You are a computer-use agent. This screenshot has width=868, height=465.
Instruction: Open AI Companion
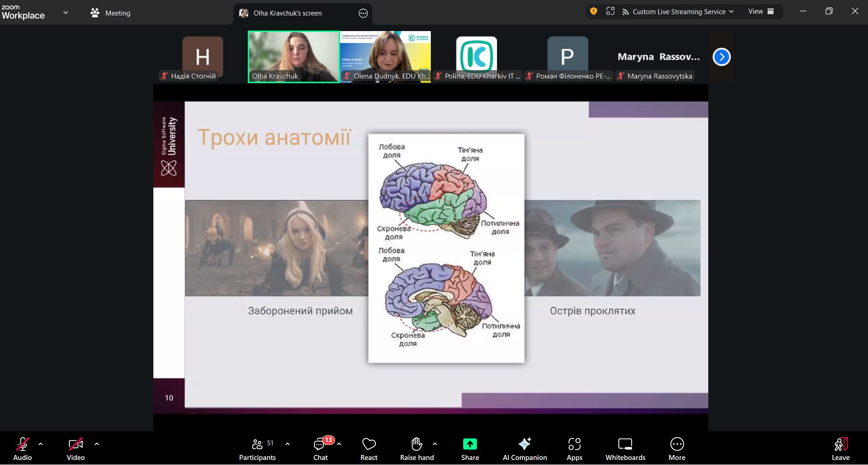[524, 449]
